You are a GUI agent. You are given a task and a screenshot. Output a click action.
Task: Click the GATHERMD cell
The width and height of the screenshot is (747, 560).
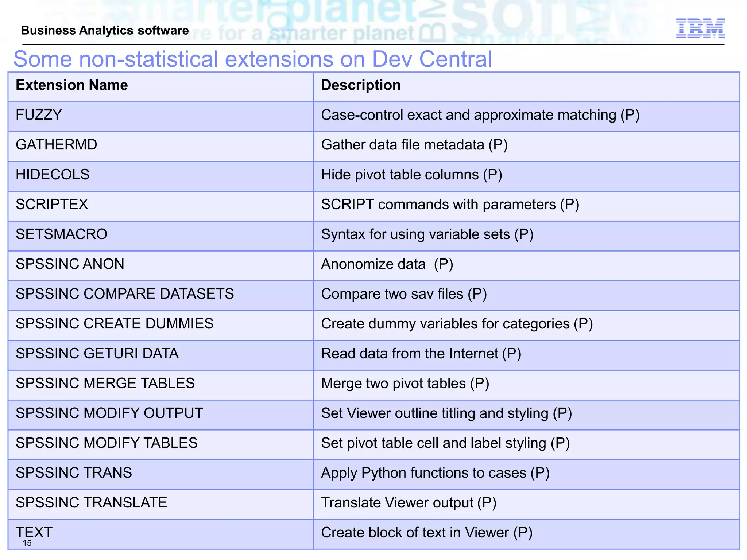click(x=161, y=147)
